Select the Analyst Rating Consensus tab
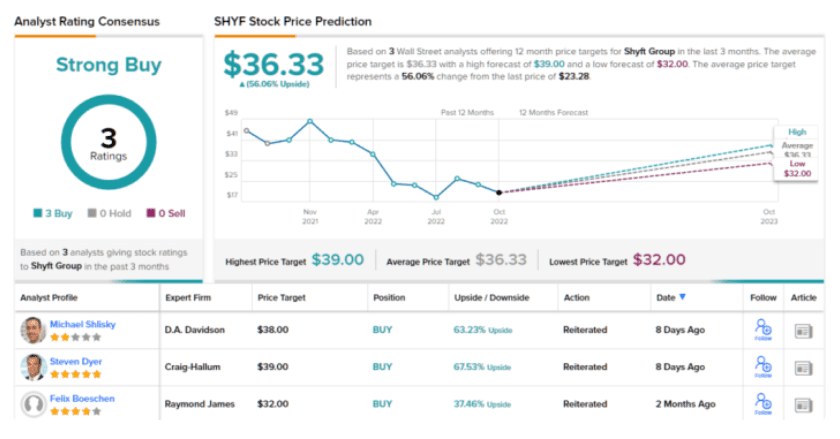 (71, 21)
